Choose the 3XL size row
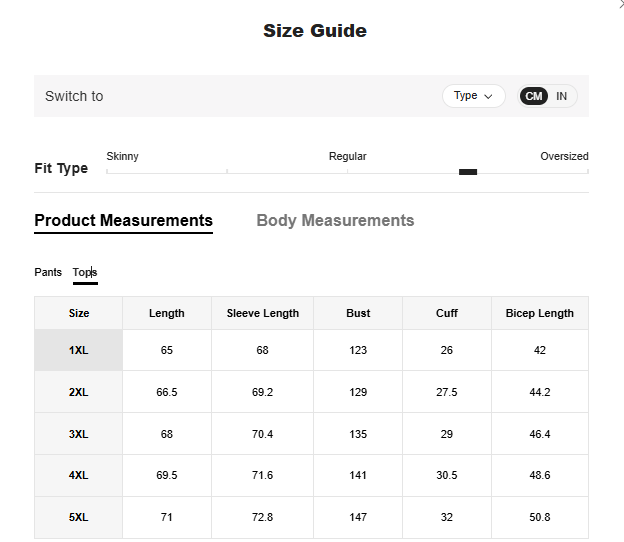Image resolution: width=624 pixels, height=542 pixels. [x=79, y=434]
